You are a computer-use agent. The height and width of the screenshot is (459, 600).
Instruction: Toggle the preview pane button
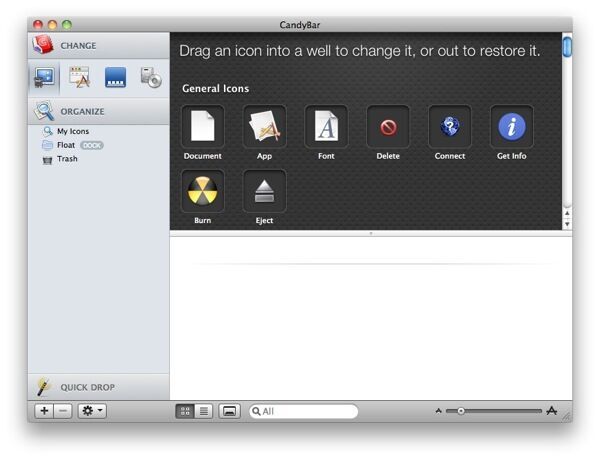(x=229, y=411)
